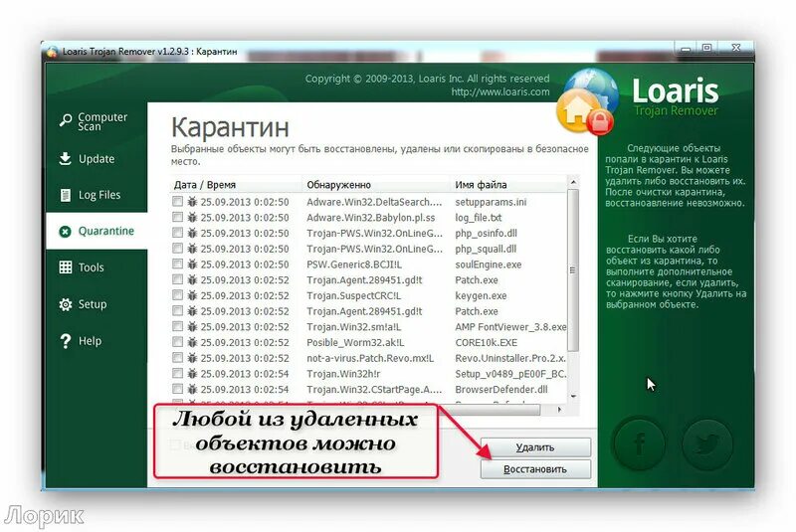The width and height of the screenshot is (796, 532).
Task: Open the Help section
Action: tap(97, 341)
